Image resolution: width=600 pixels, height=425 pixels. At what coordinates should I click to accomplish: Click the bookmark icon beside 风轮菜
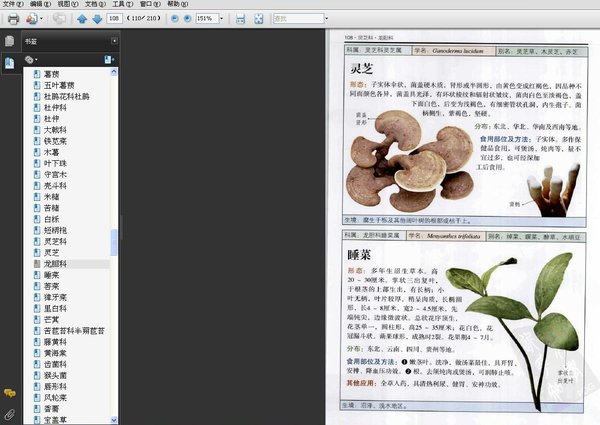coord(37,397)
